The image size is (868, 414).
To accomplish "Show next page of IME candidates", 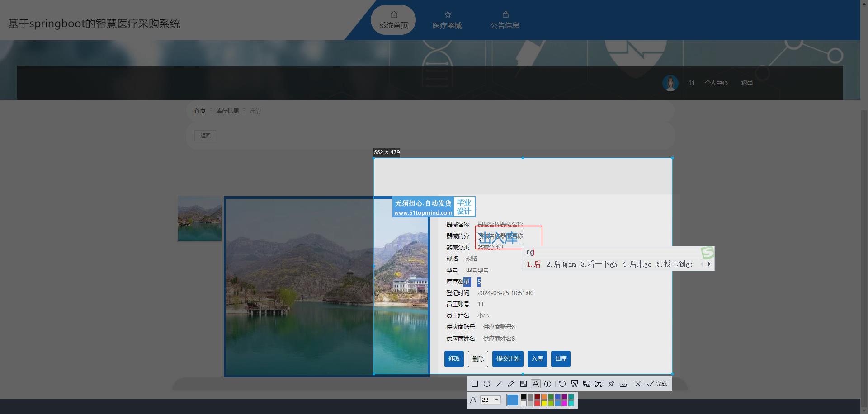I will click(x=709, y=264).
